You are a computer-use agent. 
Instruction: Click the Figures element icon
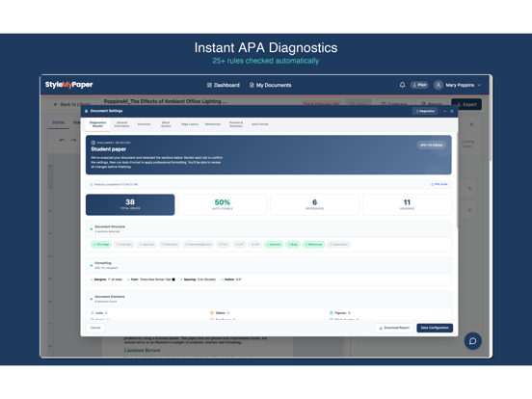point(332,313)
